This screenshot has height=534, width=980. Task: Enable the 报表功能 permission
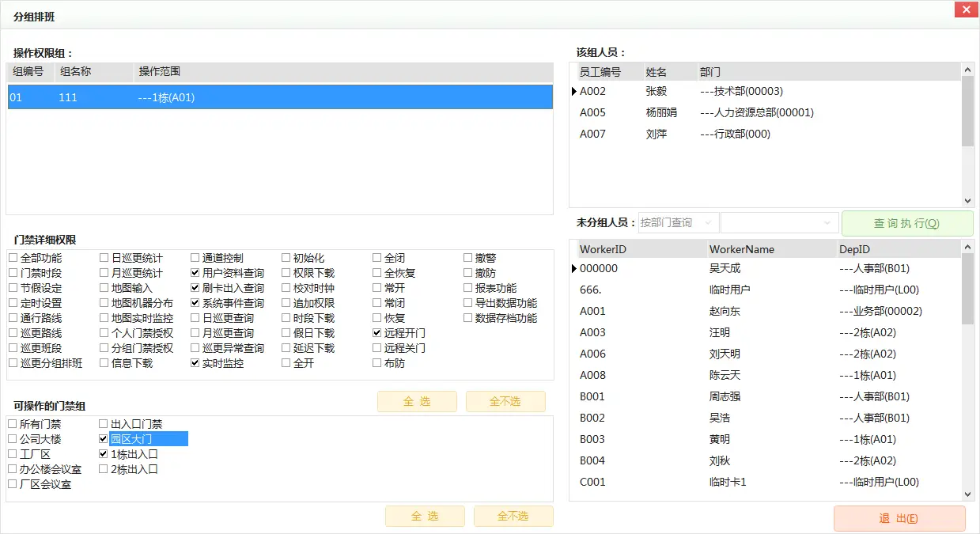click(467, 287)
